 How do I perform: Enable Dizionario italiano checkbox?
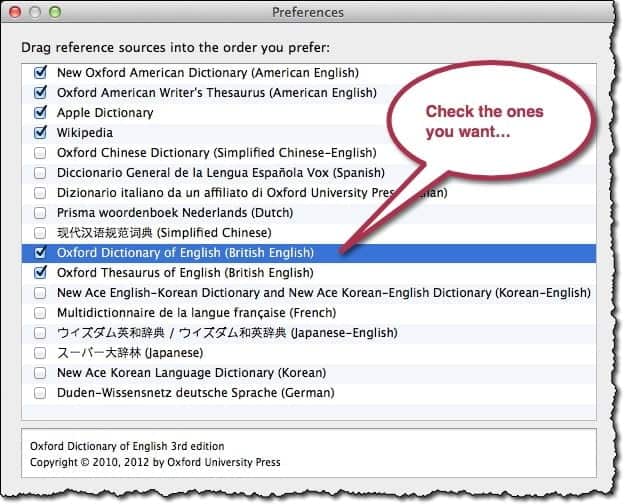pyautogui.click(x=40, y=193)
